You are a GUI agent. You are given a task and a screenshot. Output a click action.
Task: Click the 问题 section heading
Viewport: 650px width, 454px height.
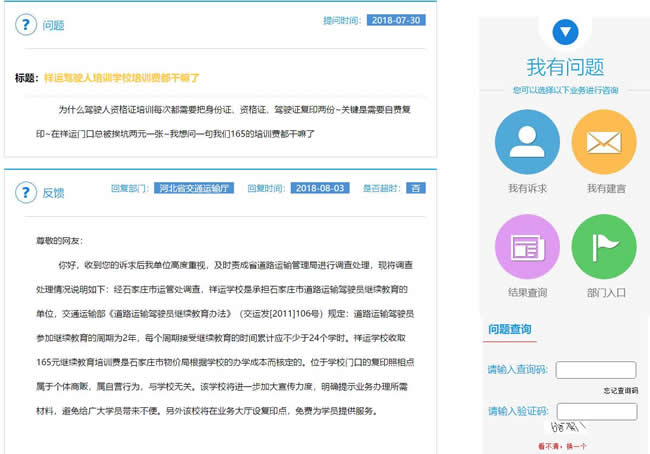[x=53, y=25]
